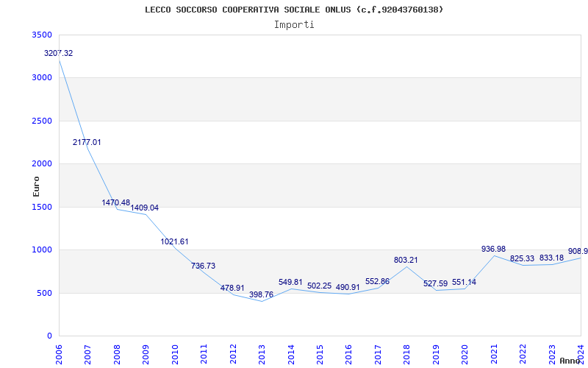
Task: Click the Euro axis title
Action: click(x=36, y=186)
